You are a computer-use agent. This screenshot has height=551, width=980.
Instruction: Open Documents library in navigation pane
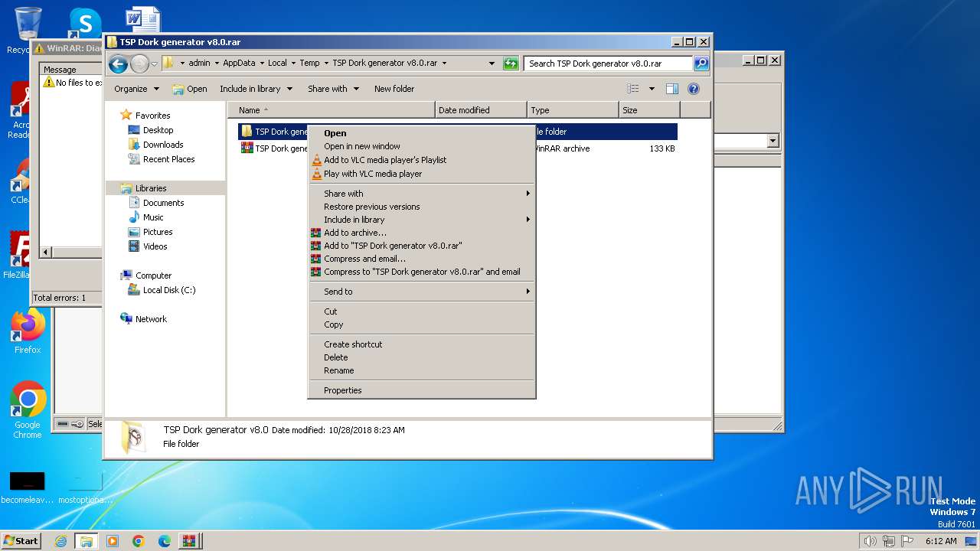click(163, 203)
